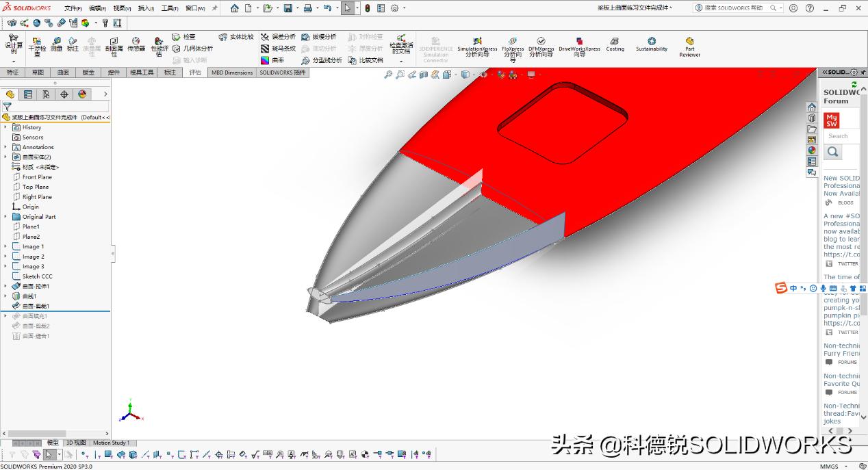The height and width of the screenshot is (470, 868).
Task: Open 分型线分析 parting line analysis
Action: 322,60
